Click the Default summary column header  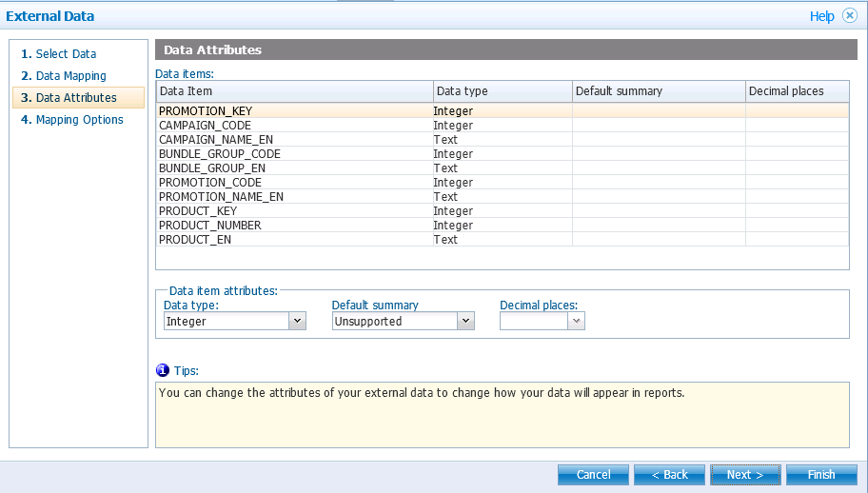659,91
